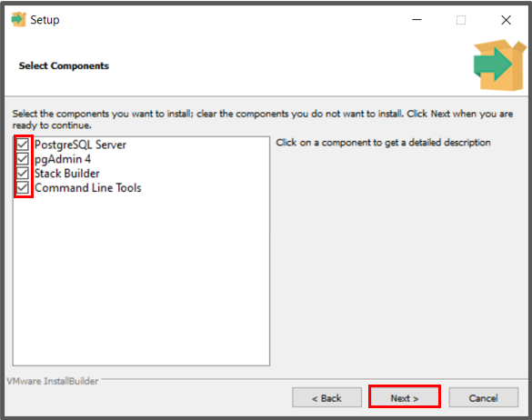
Task: Minimize the Setup window
Action: tap(417, 20)
